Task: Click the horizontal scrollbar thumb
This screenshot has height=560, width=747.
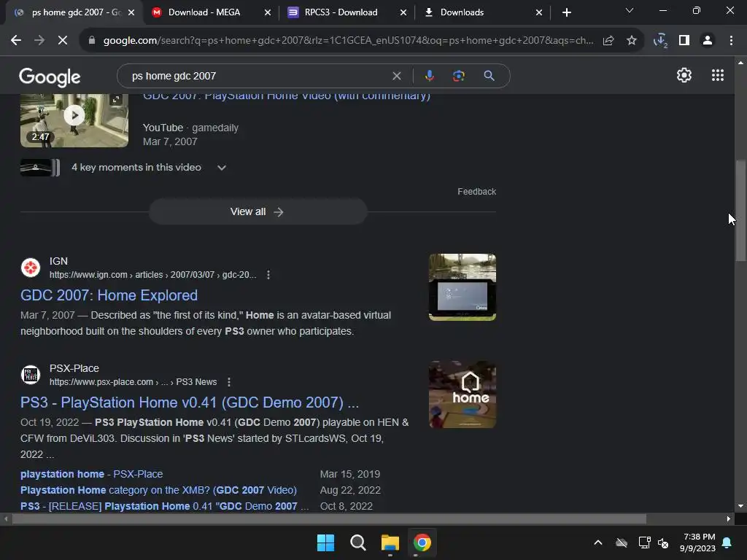Action: click(x=329, y=519)
